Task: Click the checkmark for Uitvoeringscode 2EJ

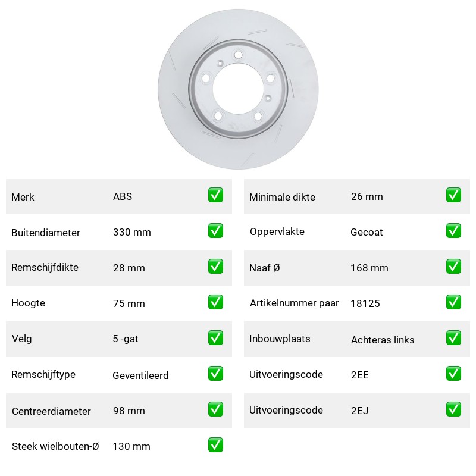Action: (x=453, y=409)
